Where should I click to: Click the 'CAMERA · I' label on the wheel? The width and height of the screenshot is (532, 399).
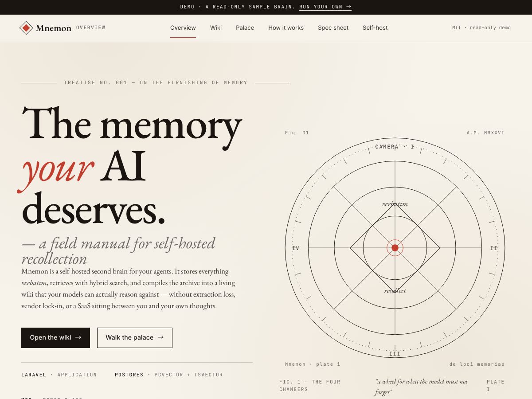pos(395,147)
